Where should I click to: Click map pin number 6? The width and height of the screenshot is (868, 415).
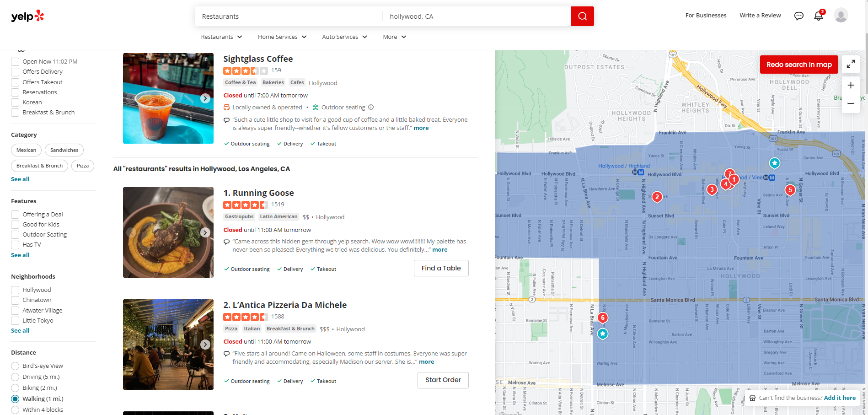click(603, 318)
